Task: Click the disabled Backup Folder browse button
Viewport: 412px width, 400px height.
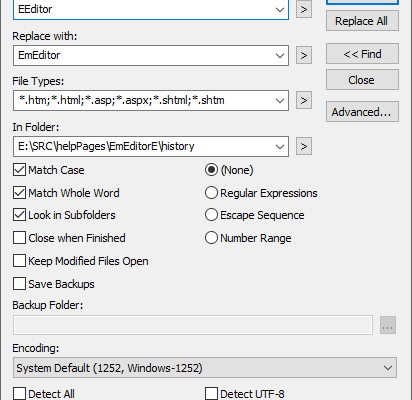Action: coord(388,325)
